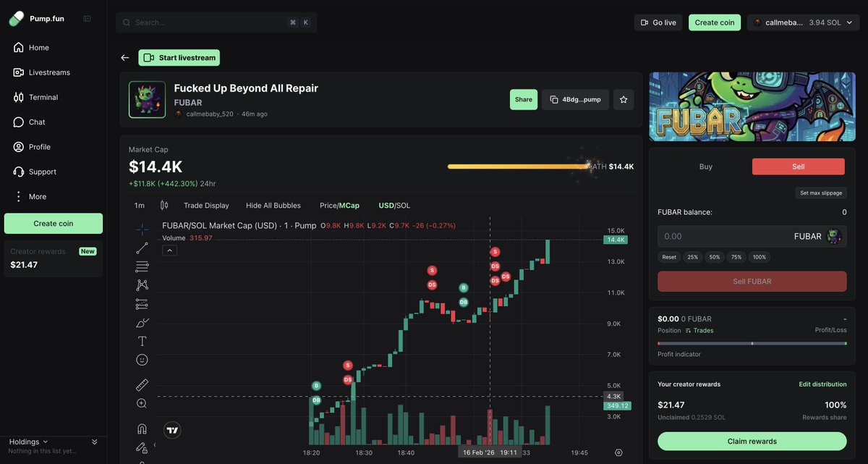The width and height of the screenshot is (868, 464).
Task: Open the candlestick chart type icon
Action: 164,206
